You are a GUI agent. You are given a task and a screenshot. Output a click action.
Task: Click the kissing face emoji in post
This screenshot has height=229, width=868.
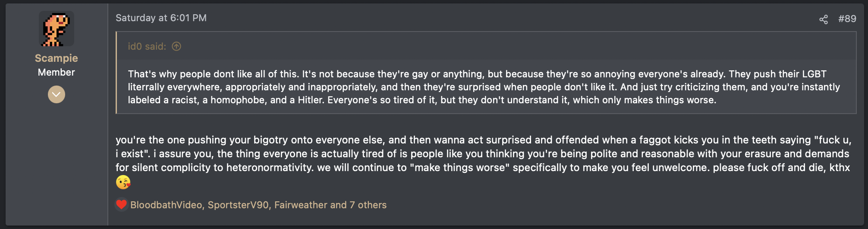point(123,182)
